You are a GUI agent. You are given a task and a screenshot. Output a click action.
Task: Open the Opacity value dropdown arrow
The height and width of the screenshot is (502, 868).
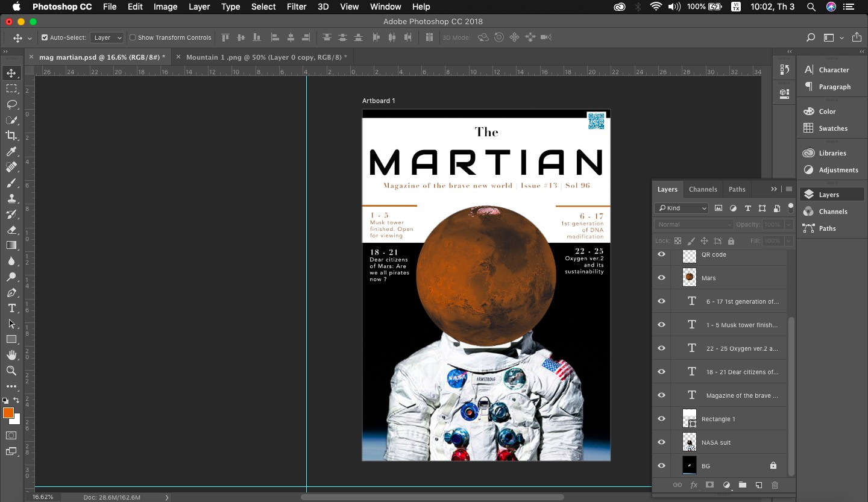click(788, 224)
